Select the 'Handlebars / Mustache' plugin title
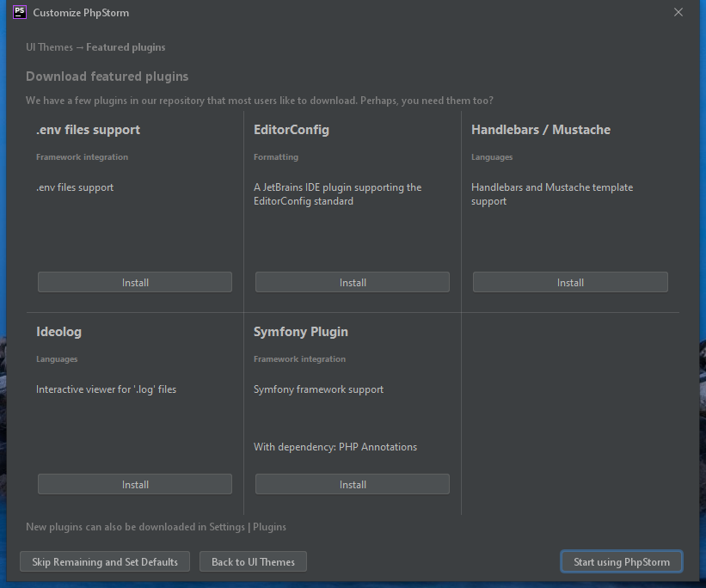The height and width of the screenshot is (588, 706). click(541, 130)
